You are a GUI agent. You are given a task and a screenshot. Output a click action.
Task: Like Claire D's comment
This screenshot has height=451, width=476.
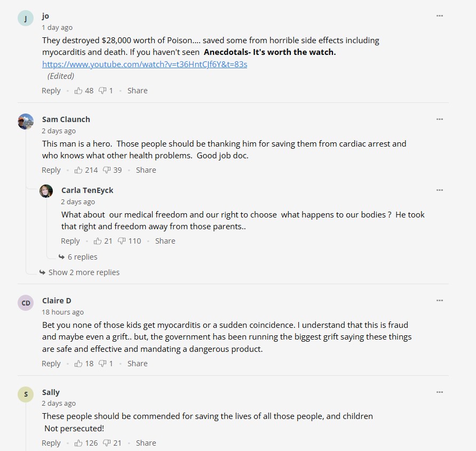[x=78, y=364]
